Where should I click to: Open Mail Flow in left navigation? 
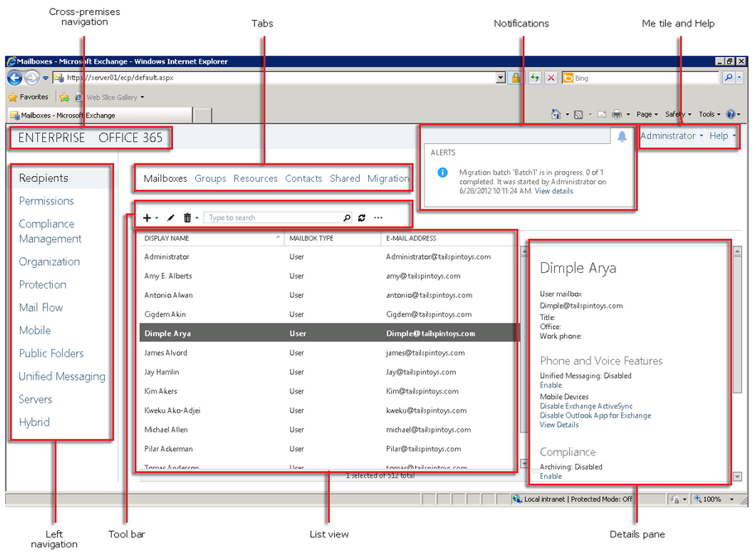tap(41, 308)
